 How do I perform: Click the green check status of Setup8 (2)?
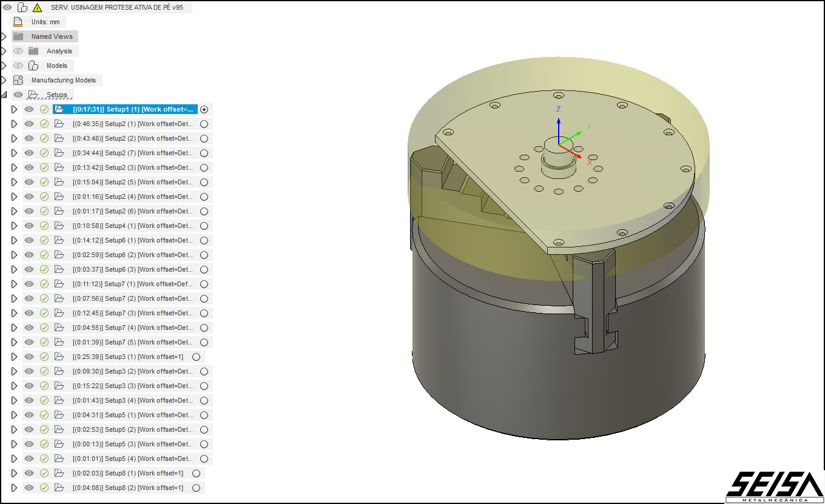[x=44, y=488]
